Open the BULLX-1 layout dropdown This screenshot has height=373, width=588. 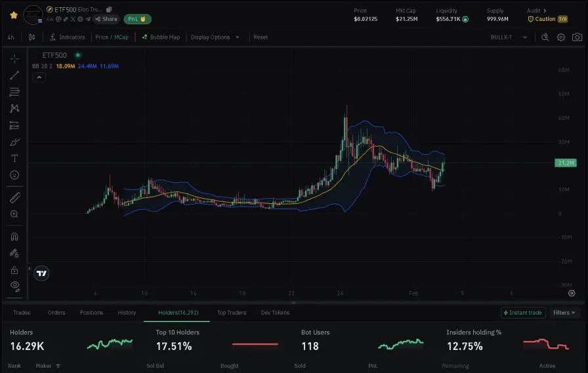click(x=509, y=37)
